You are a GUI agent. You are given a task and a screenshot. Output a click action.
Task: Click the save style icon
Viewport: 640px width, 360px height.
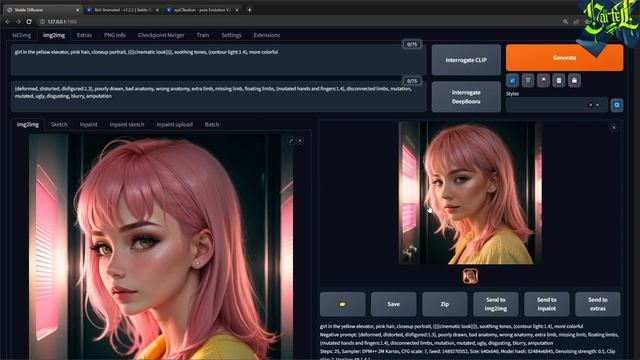tap(574, 80)
